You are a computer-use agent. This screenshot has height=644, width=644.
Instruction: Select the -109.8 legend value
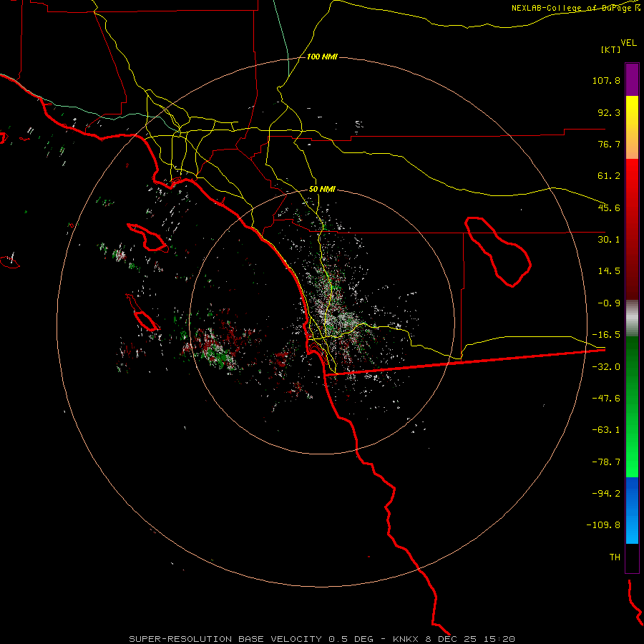pyautogui.click(x=603, y=525)
